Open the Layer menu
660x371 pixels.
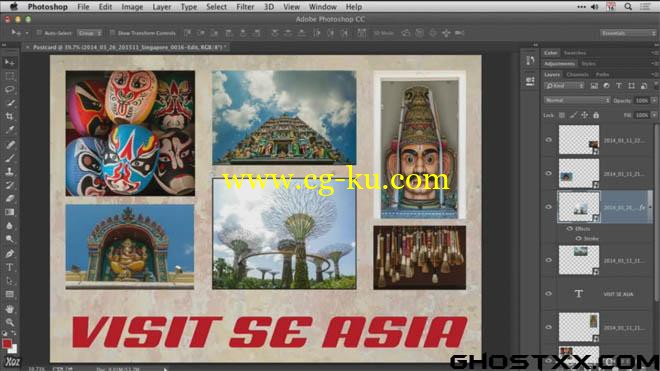(x=162, y=7)
